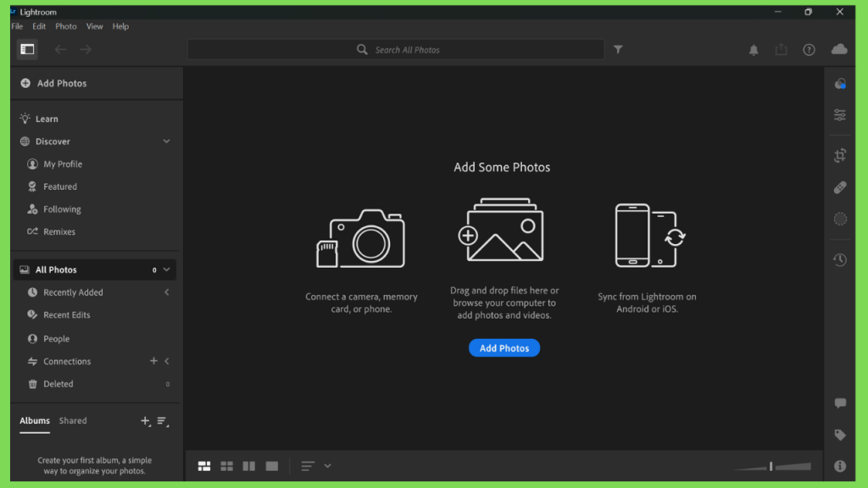
Task: Open the Presets panel icon
Action: pos(840,84)
